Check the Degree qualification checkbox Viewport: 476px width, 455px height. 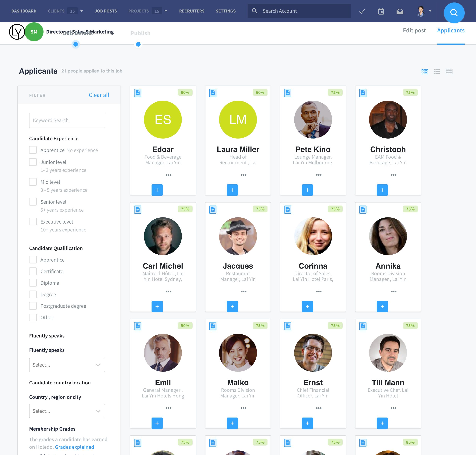point(33,295)
